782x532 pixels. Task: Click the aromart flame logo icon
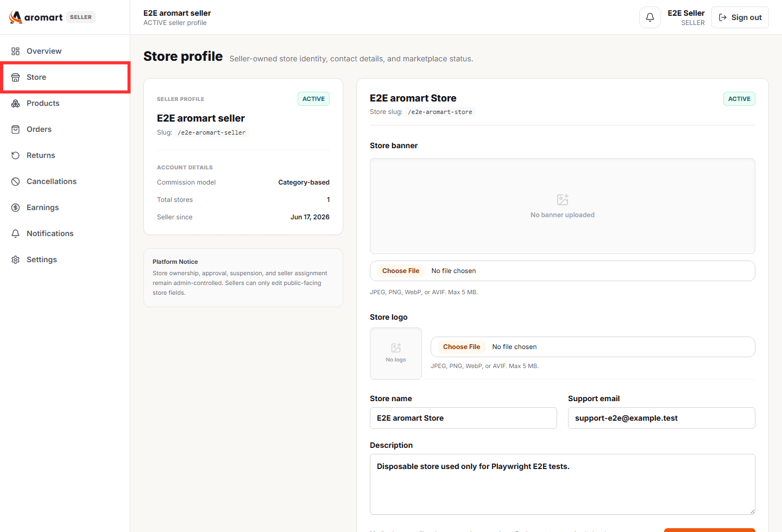pos(16,17)
